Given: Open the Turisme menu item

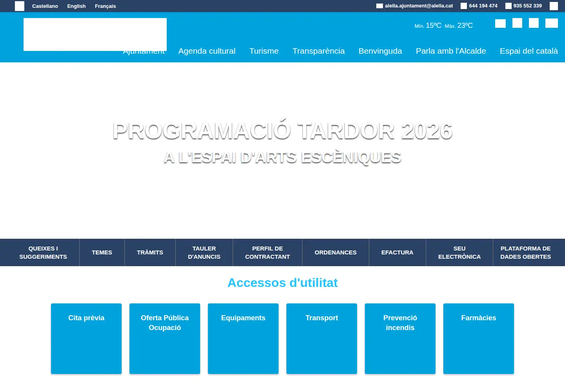Looking at the screenshot, I should pyautogui.click(x=264, y=51).
